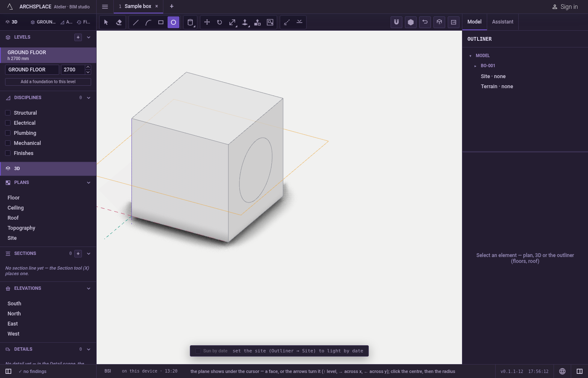Enable the Plumbing discipline checkbox
This screenshot has height=378, width=588.
pyautogui.click(x=8, y=133)
